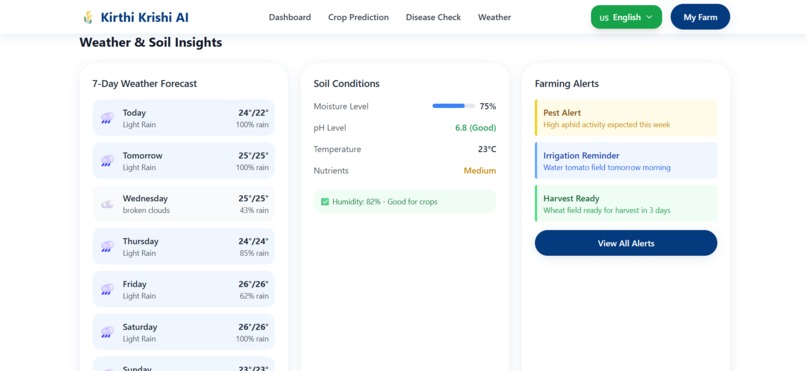The height and width of the screenshot is (371, 806).
Task: Click the US flag icon in language button
Action: [x=604, y=18]
